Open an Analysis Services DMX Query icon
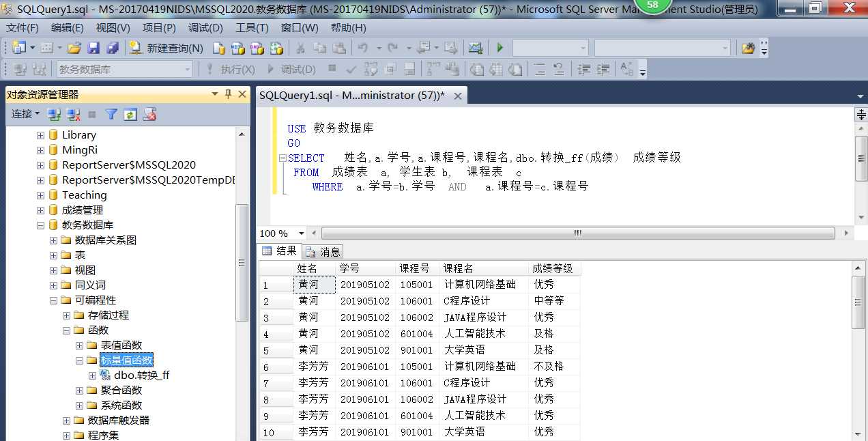 [x=257, y=48]
